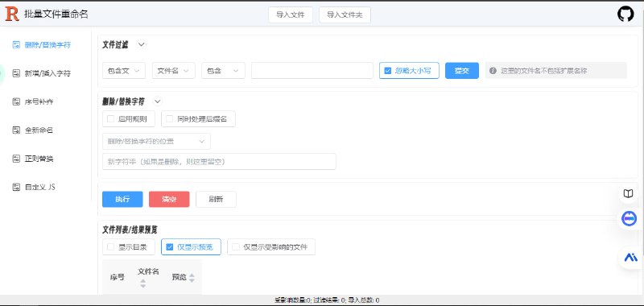This screenshot has width=644, height=306.
Task: Click the blue round robot floating icon
Action: [x=629, y=218]
